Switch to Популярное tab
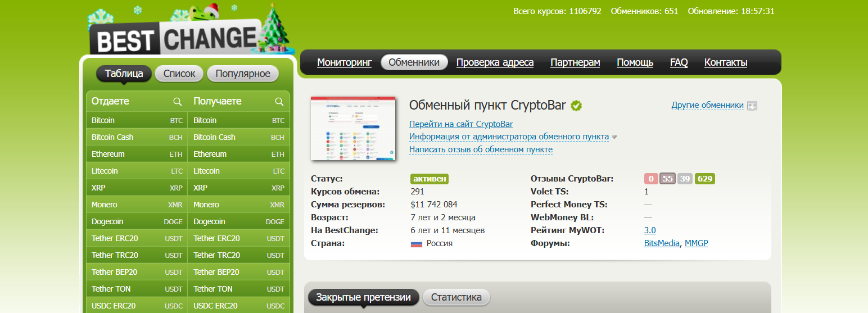Image resolution: width=868 pixels, height=313 pixels. [x=243, y=74]
